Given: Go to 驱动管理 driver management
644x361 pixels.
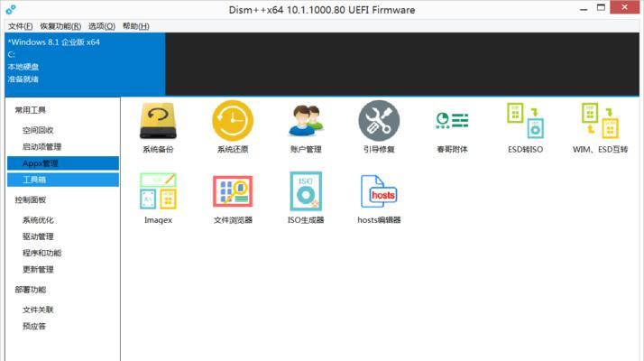Looking at the screenshot, I should pos(38,236).
